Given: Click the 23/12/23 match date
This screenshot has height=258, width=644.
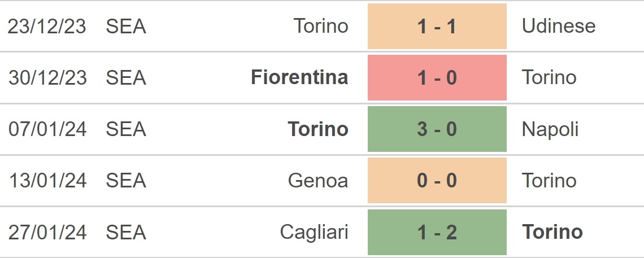Looking at the screenshot, I should point(47,26).
